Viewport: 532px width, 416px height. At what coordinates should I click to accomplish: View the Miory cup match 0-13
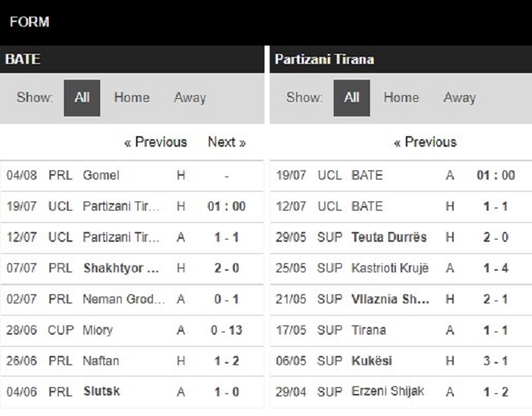click(x=131, y=330)
